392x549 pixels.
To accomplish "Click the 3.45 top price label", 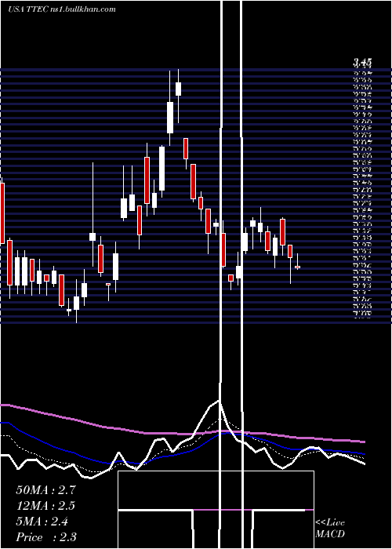I will click(x=362, y=63).
